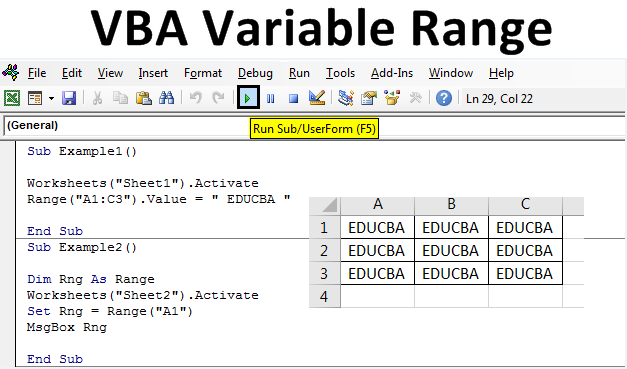
Task: Click the Break pause icon
Action: point(271,98)
